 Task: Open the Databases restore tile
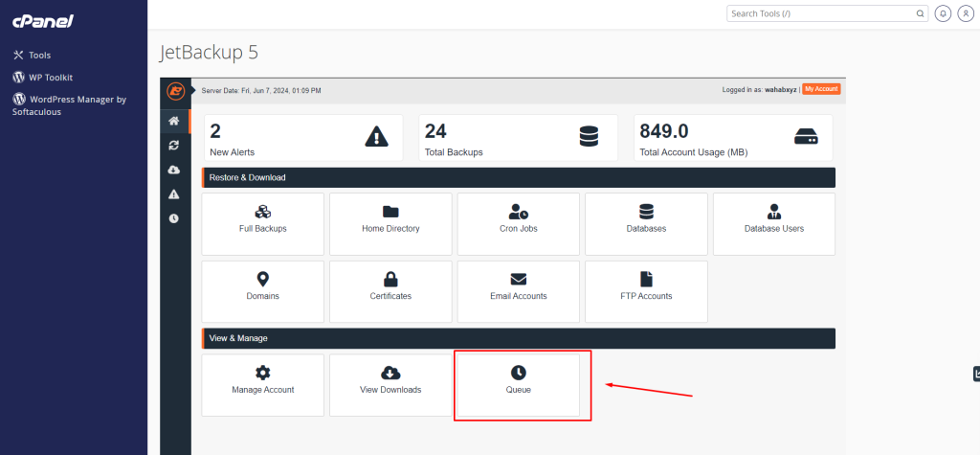(646, 223)
